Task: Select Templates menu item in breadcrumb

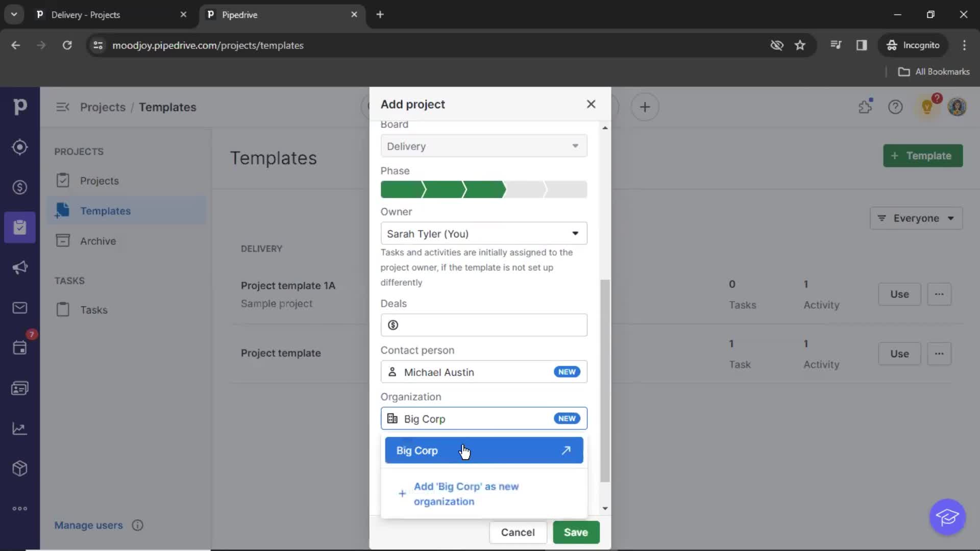Action: point(167,107)
